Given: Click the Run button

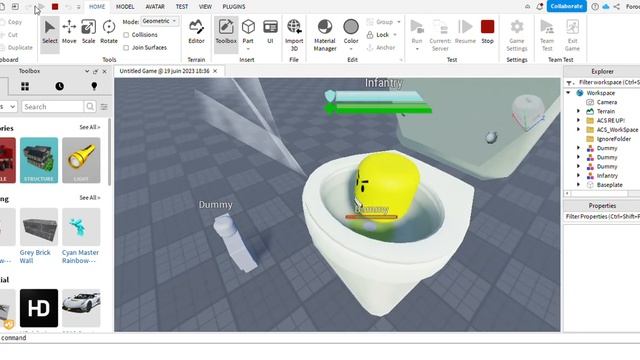Looking at the screenshot, I should click(417, 32).
